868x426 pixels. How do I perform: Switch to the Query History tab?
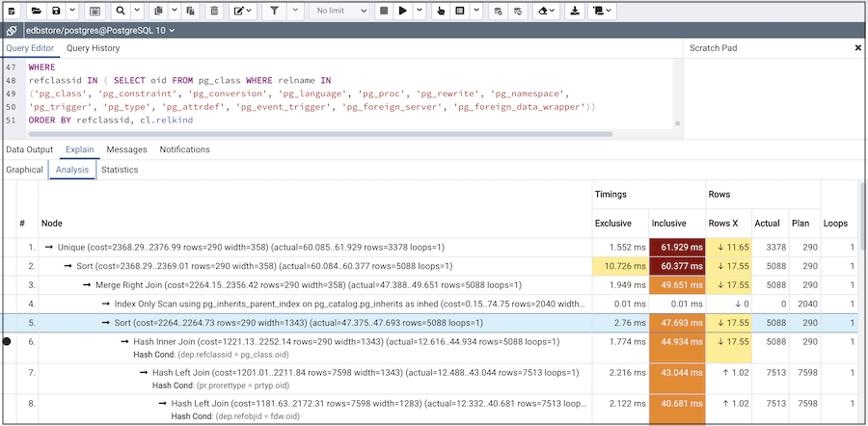click(93, 48)
